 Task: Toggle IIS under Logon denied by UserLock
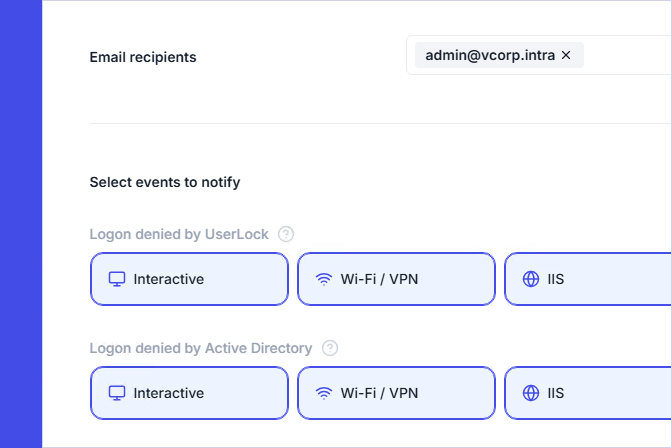[x=588, y=279]
